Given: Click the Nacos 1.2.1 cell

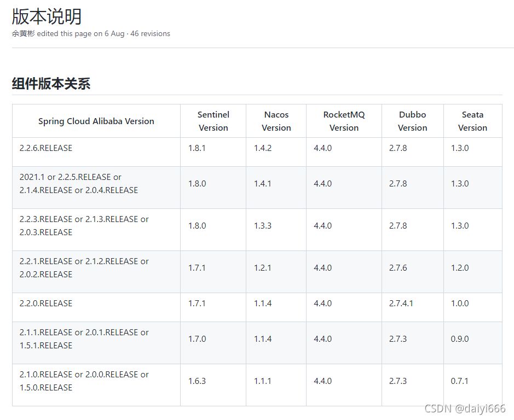Looking at the screenshot, I should click(276, 272).
